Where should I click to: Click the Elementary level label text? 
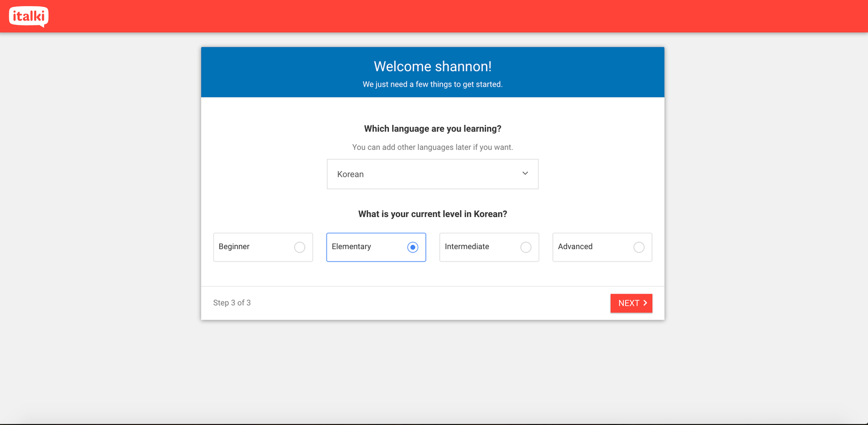click(351, 246)
